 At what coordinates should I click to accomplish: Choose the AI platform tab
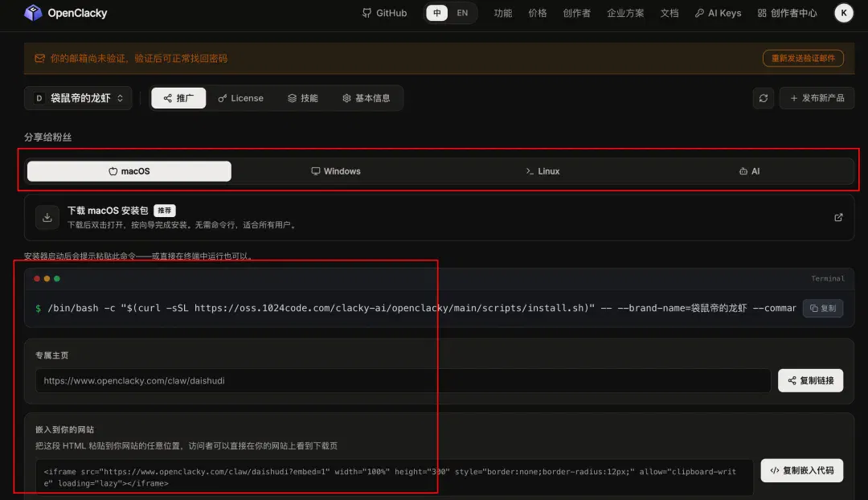(x=750, y=171)
